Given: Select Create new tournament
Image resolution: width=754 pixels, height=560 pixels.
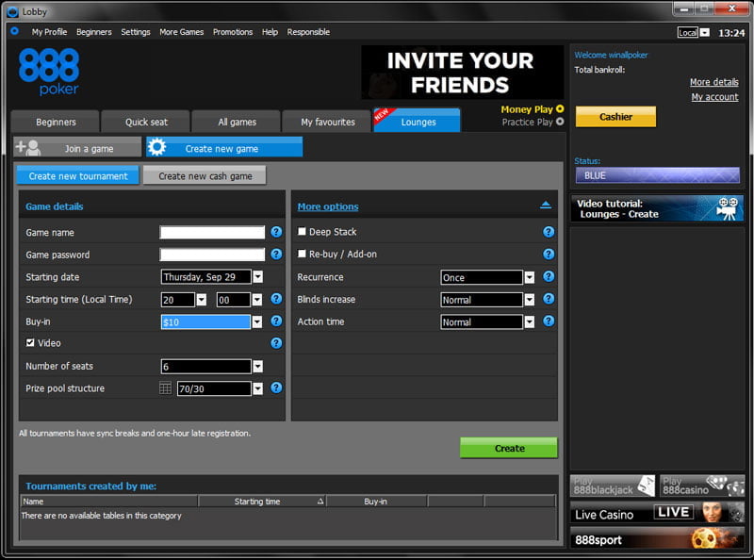Looking at the screenshot, I should pyautogui.click(x=78, y=175).
